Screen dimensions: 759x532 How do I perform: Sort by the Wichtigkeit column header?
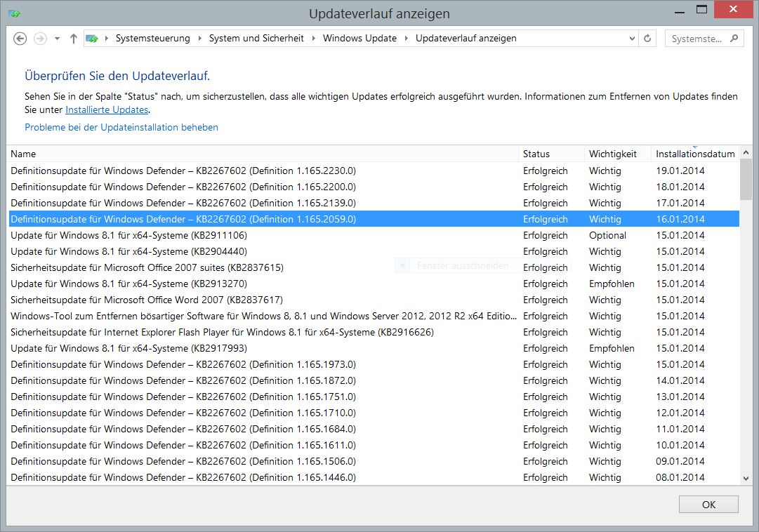point(618,154)
